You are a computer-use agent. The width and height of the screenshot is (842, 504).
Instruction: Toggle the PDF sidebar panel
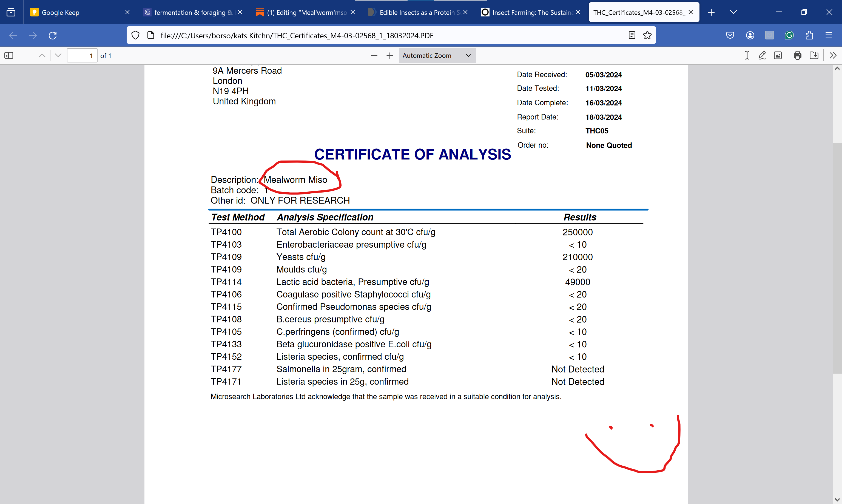click(x=9, y=55)
